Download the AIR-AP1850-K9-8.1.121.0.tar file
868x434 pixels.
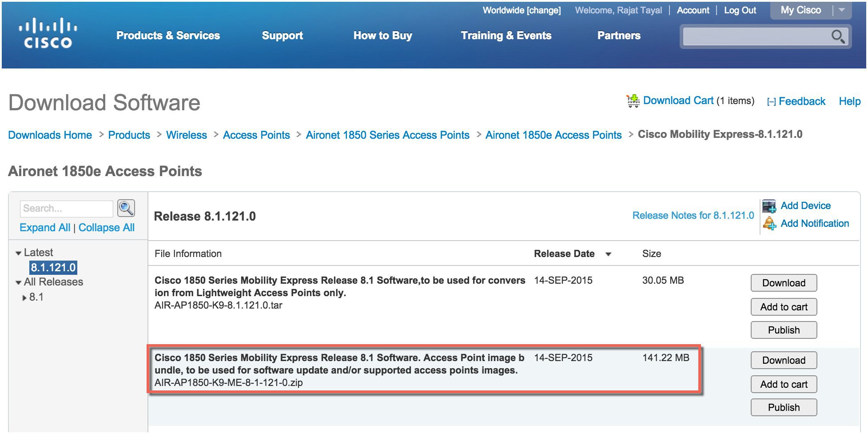tap(784, 283)
